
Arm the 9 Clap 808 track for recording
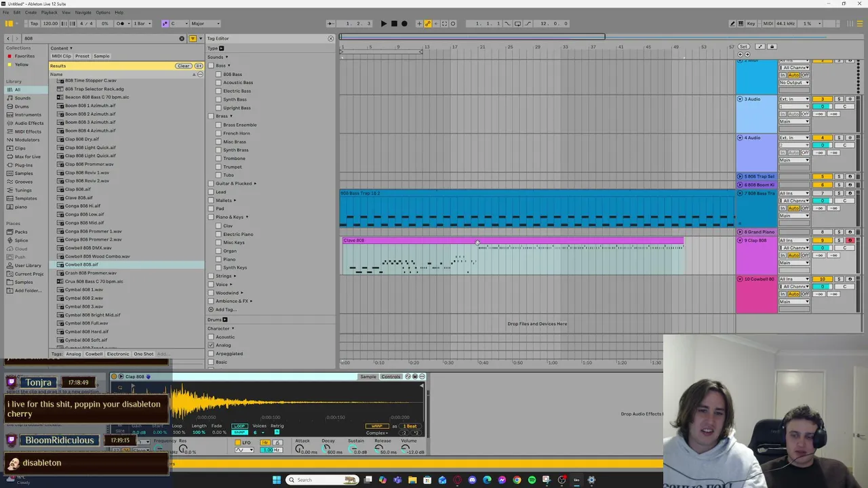850,241
